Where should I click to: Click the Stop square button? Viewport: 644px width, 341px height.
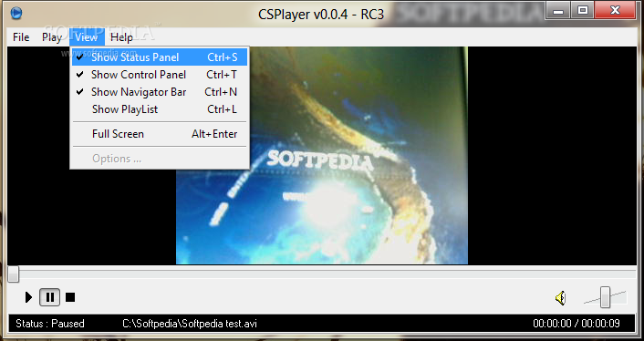click(x=70, y=297)
